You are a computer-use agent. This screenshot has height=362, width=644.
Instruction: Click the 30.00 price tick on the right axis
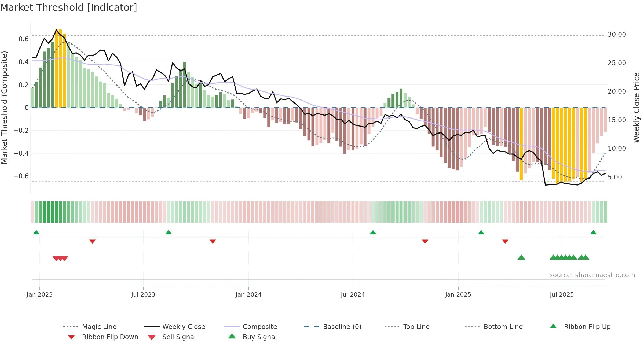(617, 35)
